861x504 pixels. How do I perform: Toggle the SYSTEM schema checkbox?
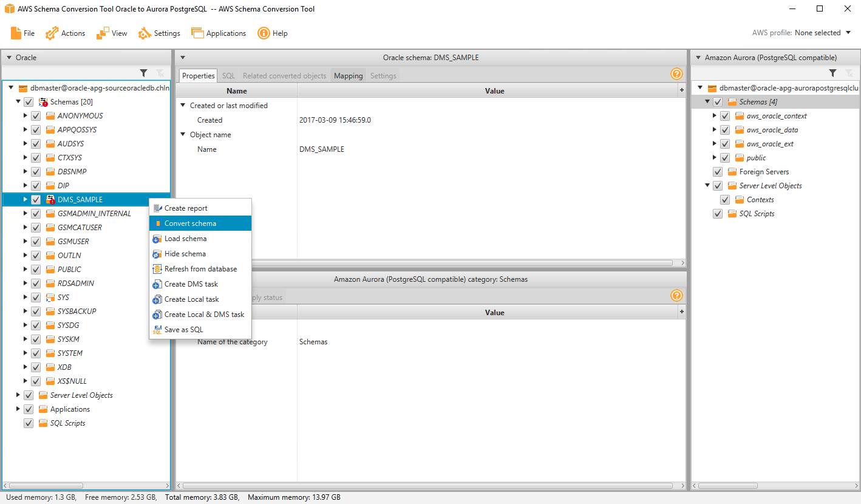pos(36,353)
